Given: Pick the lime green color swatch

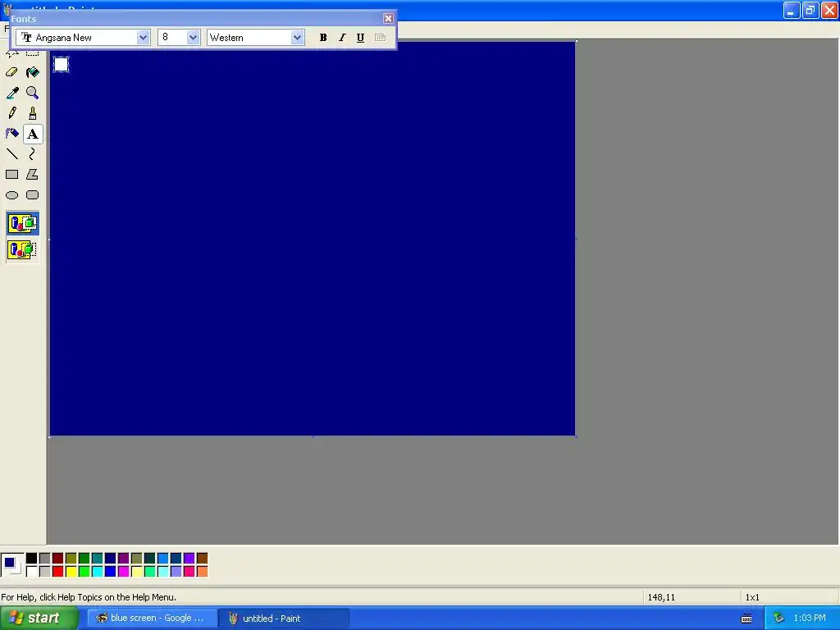Looking at the screenshot, I should pyautogui.click(x=84, y=572).
